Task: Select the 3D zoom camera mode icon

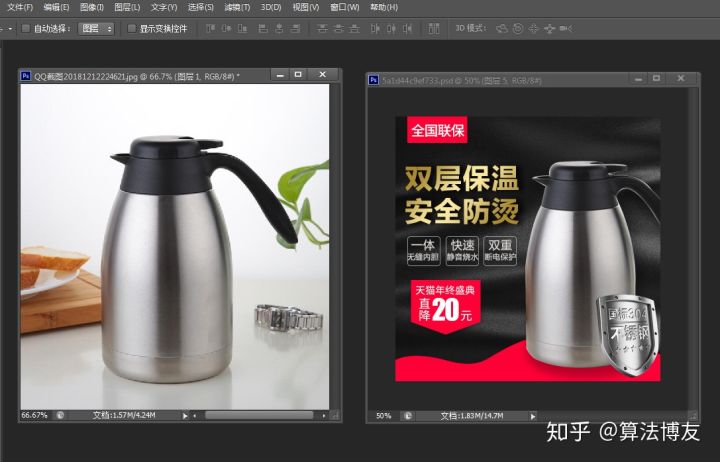Action: point(566,28)
